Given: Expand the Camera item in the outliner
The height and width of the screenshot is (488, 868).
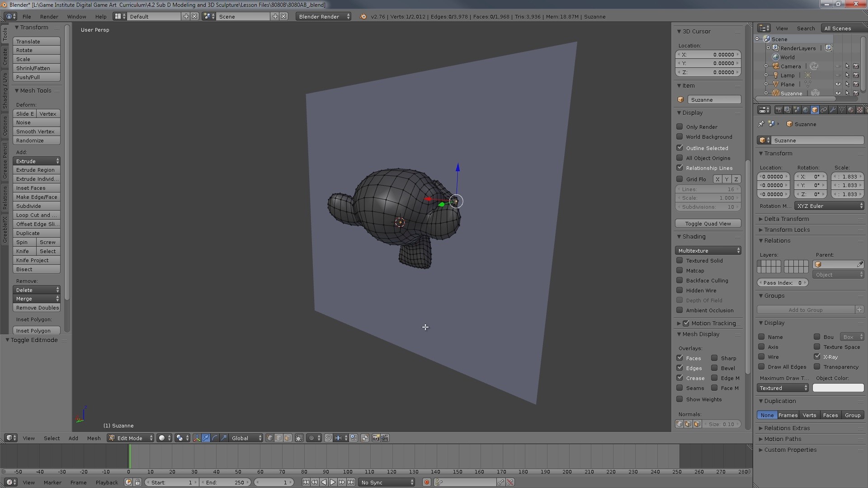Looking at the screenshot, I should pyautogui.click(x=766, y=66).
